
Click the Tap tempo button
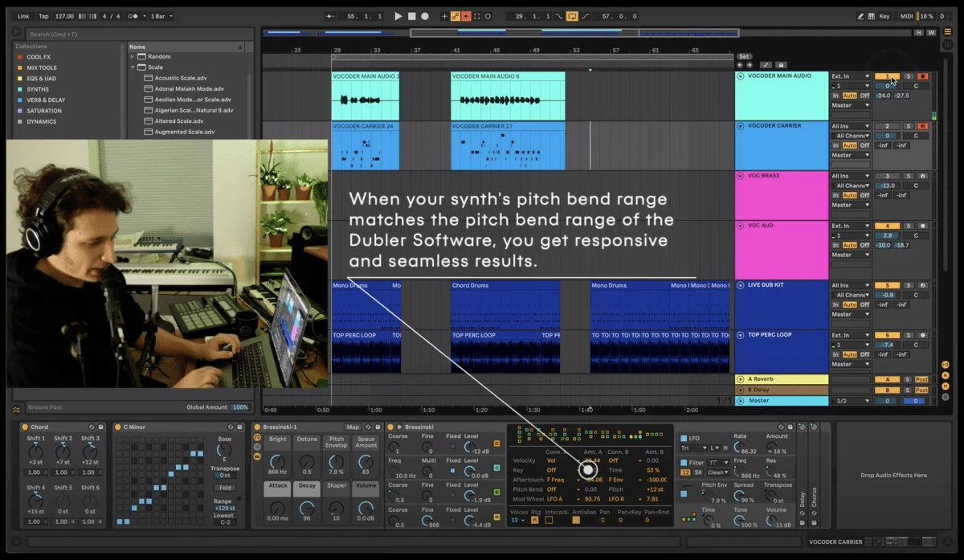(x=43, y=16)
